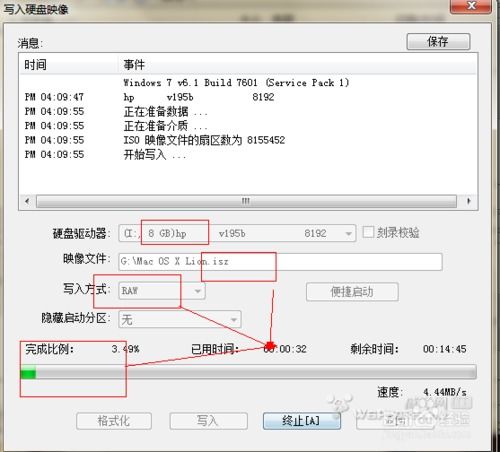Click the Abort (终止[A]) button
Image resolution: width=500 pixels, height=452 pixels.
[x=302, y=421]
